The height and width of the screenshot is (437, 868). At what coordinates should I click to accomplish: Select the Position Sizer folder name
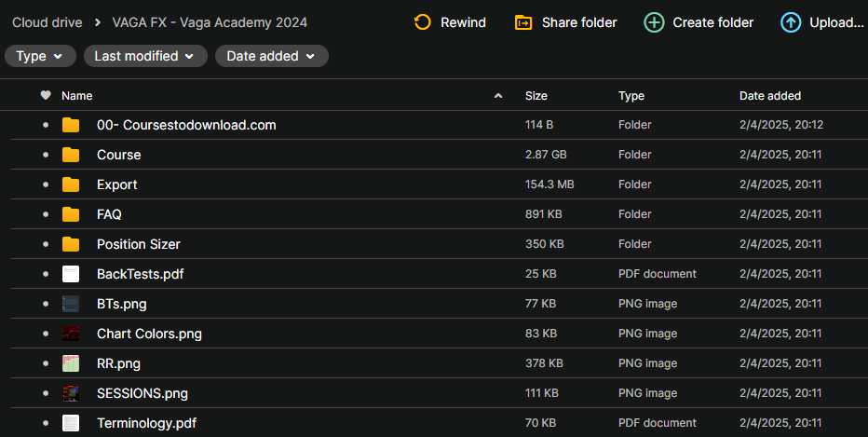(139, 244)
